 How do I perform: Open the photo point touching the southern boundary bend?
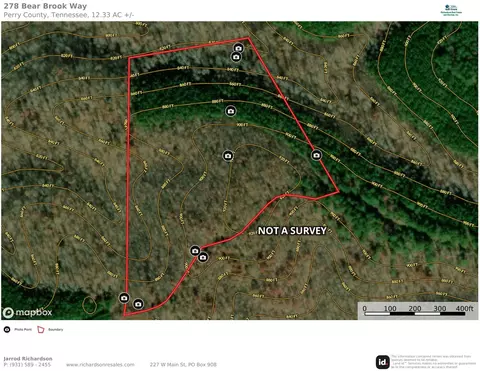[195, 251]
